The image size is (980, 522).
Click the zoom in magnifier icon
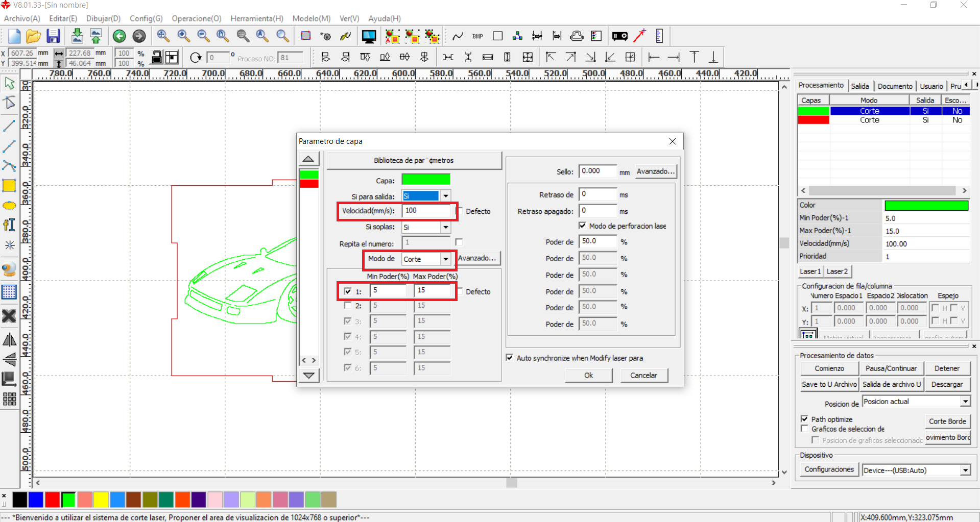[183, 36]
